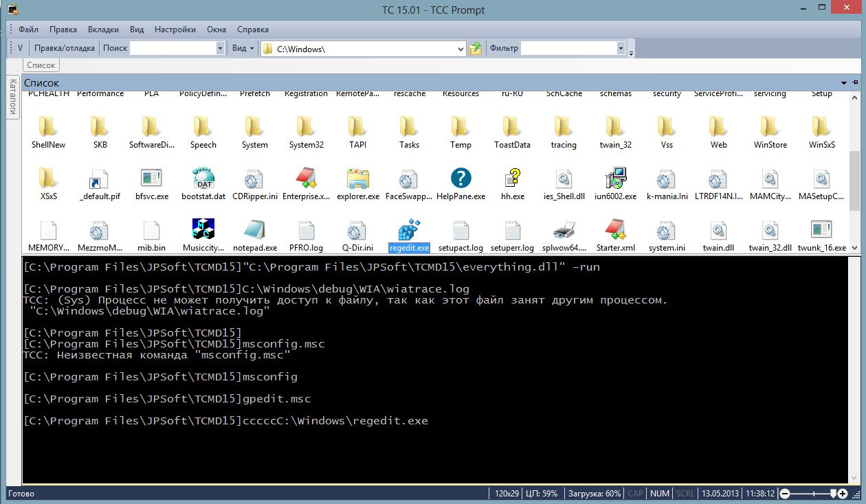
Task: Open the Справка menu
Action: (x=253, y=30)
